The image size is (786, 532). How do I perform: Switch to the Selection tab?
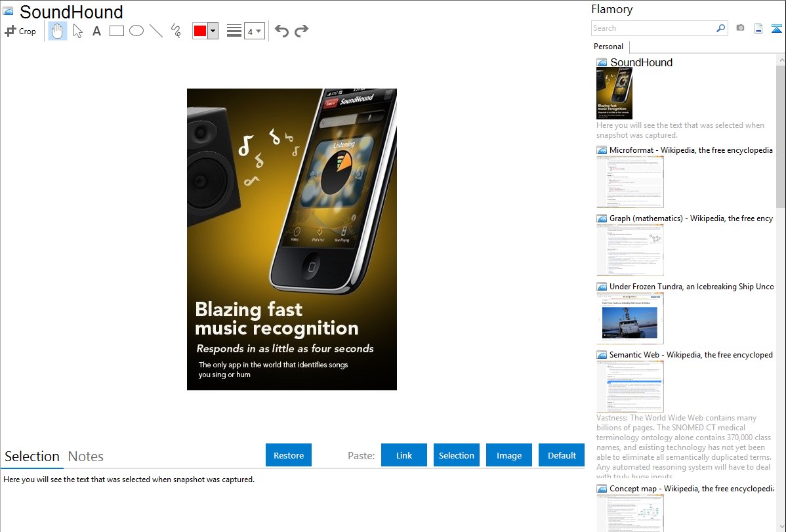(32, 457)
